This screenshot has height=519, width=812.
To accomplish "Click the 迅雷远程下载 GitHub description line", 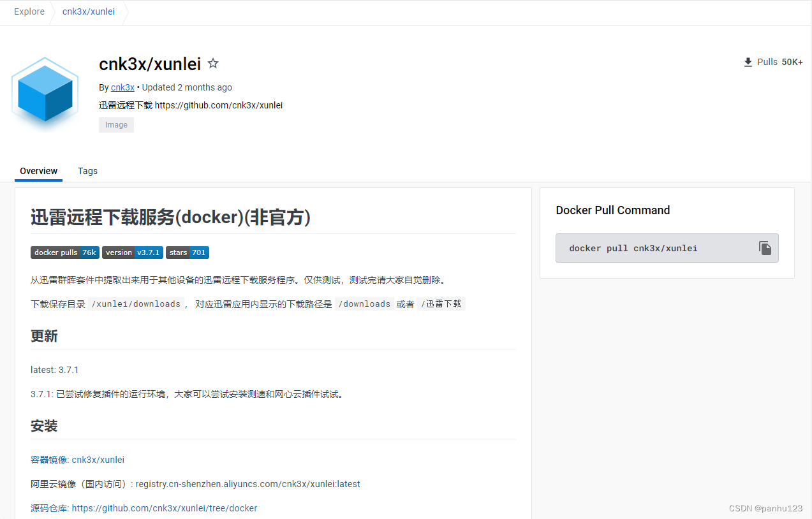I will 191,105.
